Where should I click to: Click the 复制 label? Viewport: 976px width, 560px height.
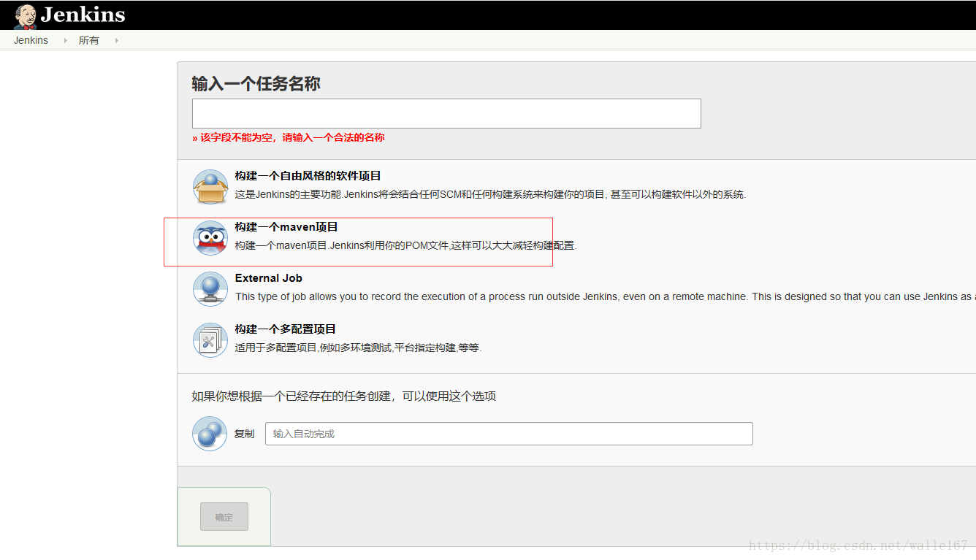point(244,434)
